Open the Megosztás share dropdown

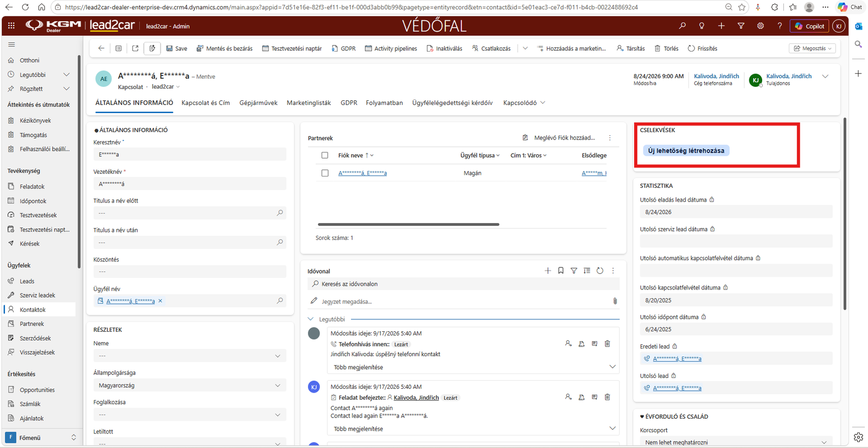(x=812, y=48)
